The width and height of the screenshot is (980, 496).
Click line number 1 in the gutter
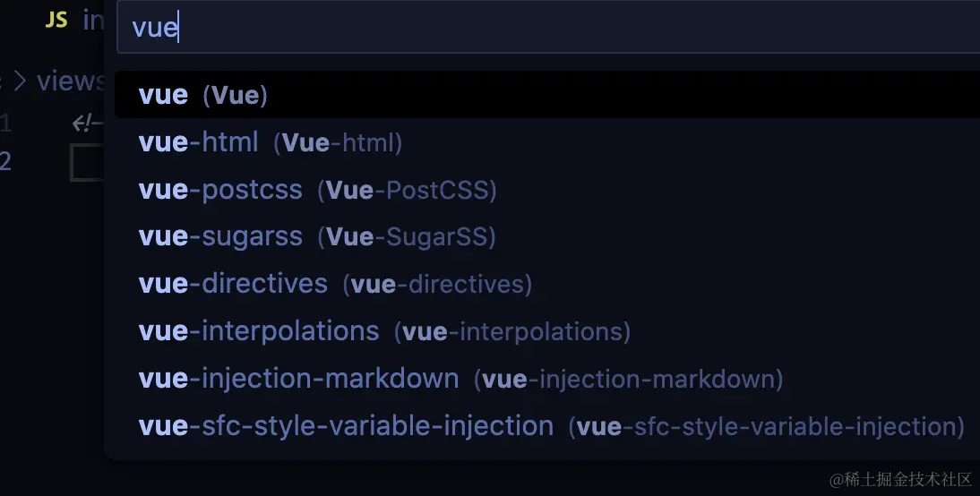[6, 124]
